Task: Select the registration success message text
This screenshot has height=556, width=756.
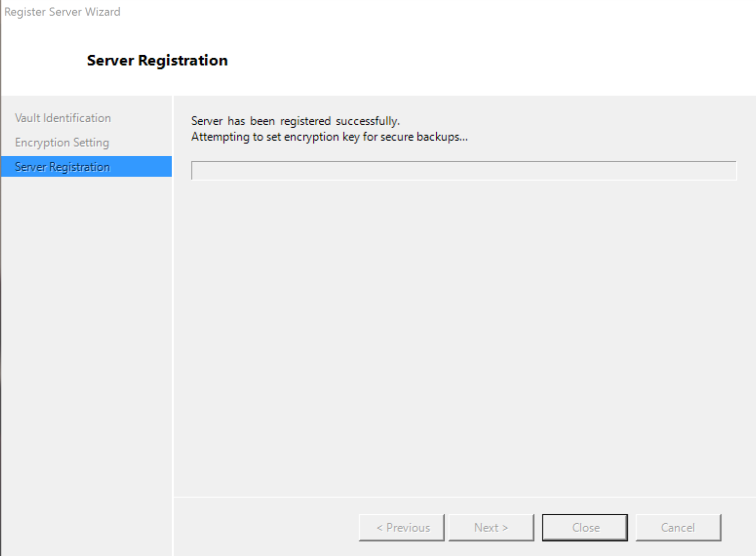Action: point(295,121)
